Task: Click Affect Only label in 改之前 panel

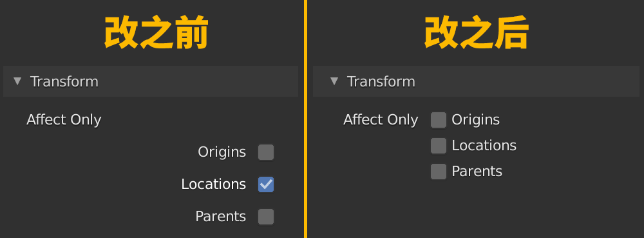Action: click(x=64, y=119)
